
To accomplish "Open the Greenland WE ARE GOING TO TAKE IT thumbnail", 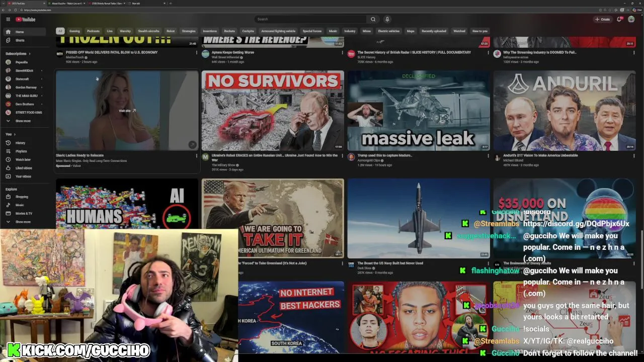I will [x=273, y=219].
